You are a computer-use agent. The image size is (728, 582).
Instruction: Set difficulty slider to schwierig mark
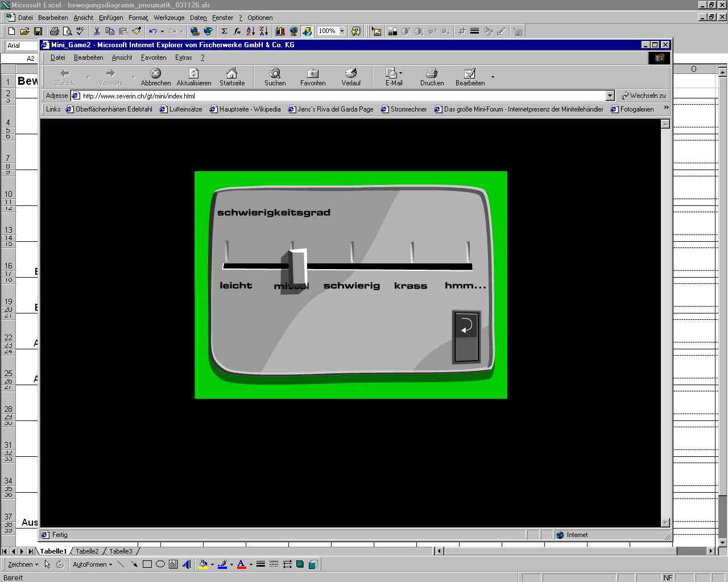pyautogui.click(x=352, y=266)
